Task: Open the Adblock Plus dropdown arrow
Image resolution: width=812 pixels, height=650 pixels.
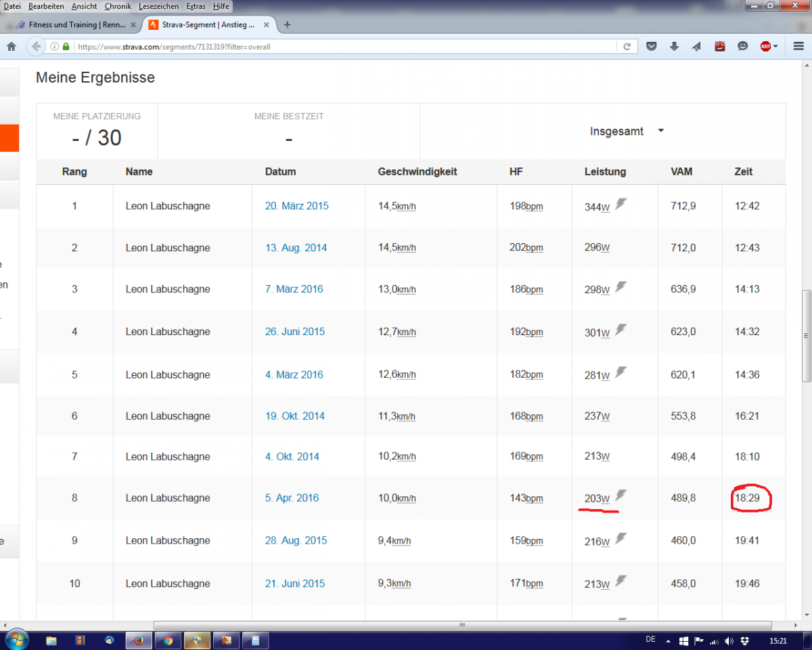Action: pos(776,47)
